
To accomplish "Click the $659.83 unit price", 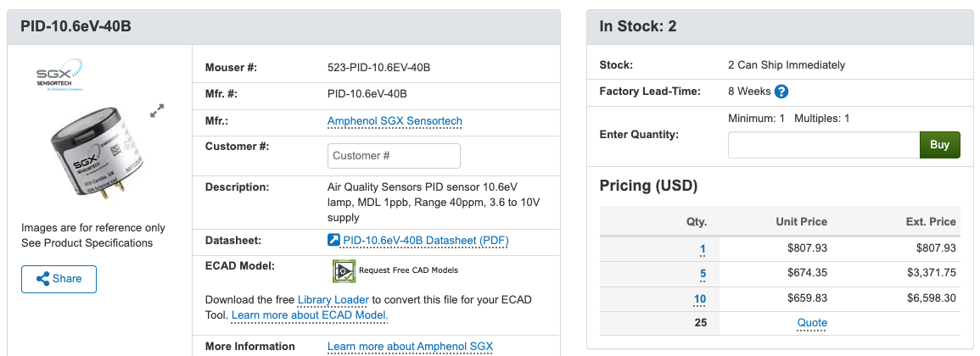I will (x=808, y=298).
